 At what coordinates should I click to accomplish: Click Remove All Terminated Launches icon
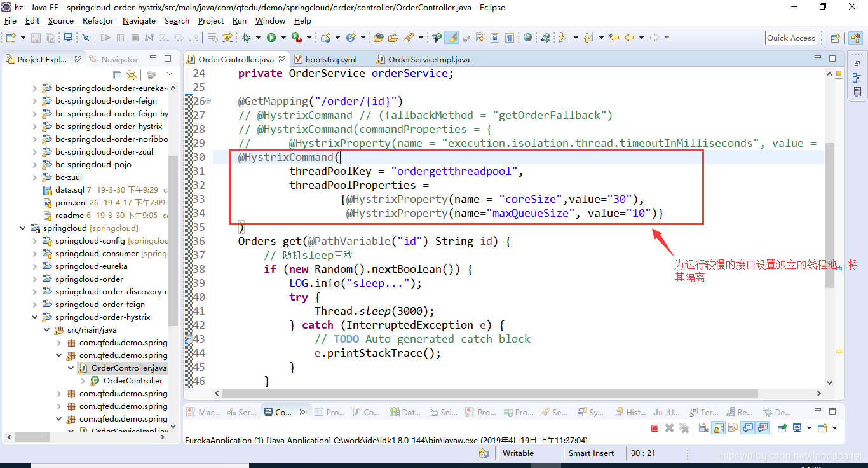(684, 428)
